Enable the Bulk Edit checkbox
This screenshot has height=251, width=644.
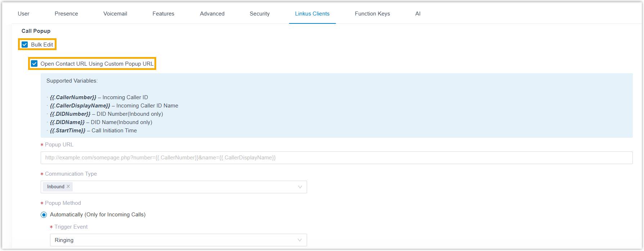tap(25, 45)
